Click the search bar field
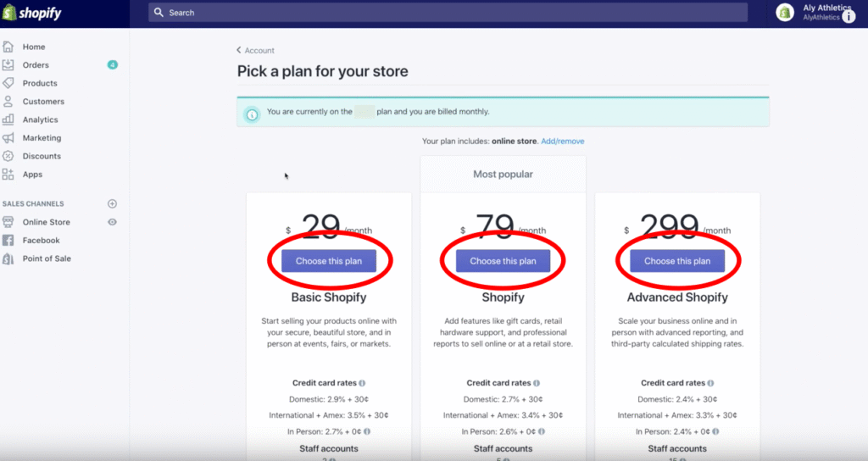The height and width of the screenshot is (461, 868). pos(448,12)
